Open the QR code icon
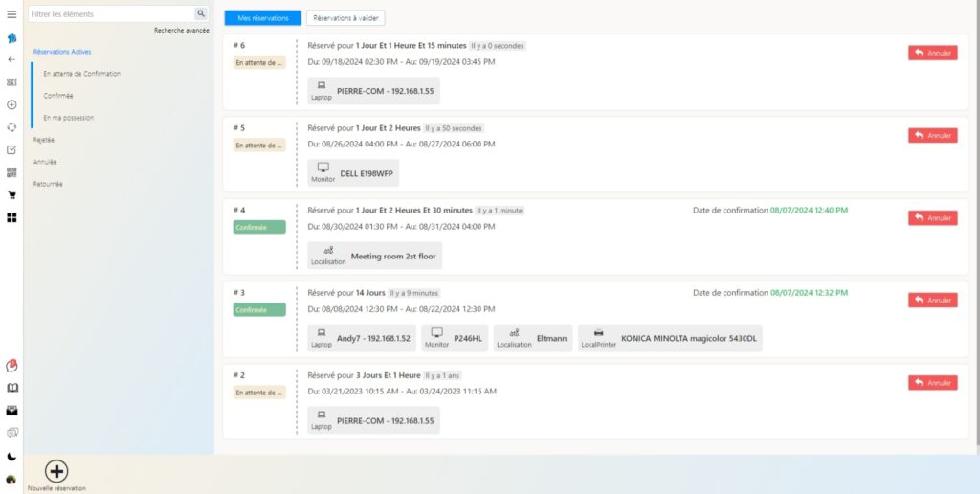 (11, 172)
